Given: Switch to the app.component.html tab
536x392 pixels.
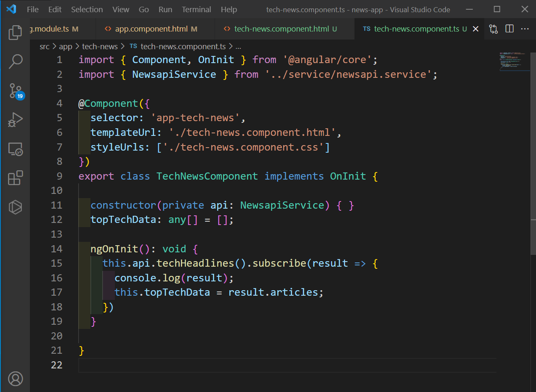Looking at the screenshot, I should tap(155, 29).
